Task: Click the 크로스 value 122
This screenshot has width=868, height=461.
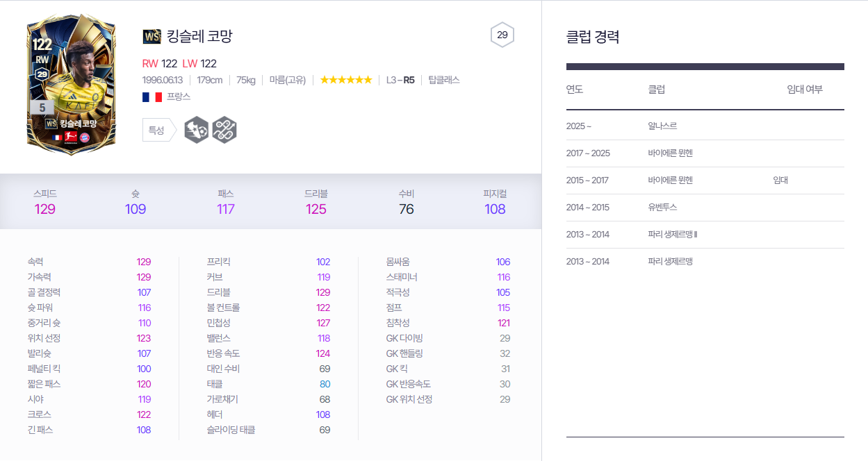Action: click(144, 414)
